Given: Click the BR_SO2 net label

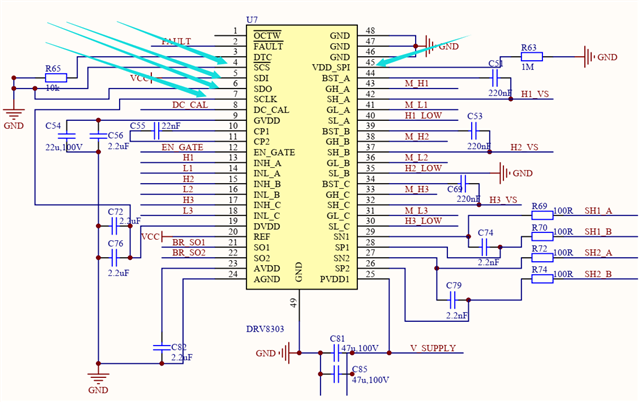Looking at the screenshot, I should point(189,252).
